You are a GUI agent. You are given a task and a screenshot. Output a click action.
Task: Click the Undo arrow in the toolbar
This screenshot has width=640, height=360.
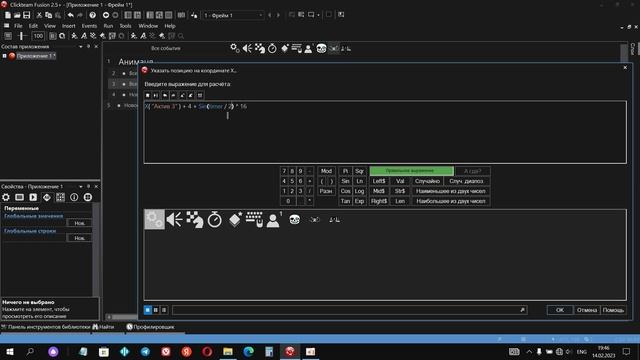[x=71, y=15]
